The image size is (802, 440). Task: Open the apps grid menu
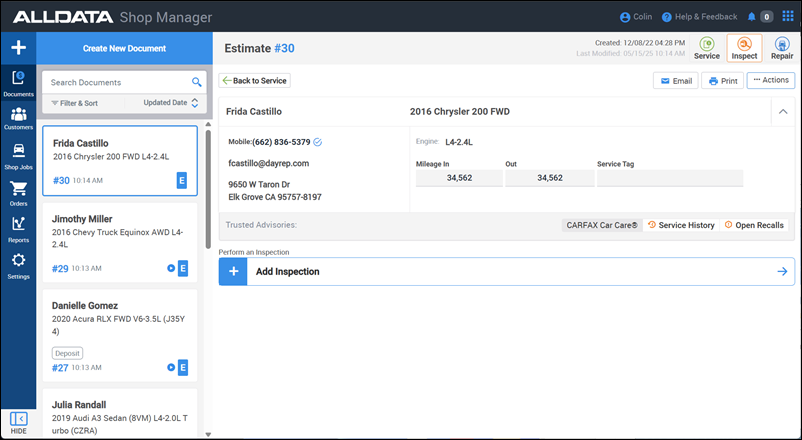point(788,16)
